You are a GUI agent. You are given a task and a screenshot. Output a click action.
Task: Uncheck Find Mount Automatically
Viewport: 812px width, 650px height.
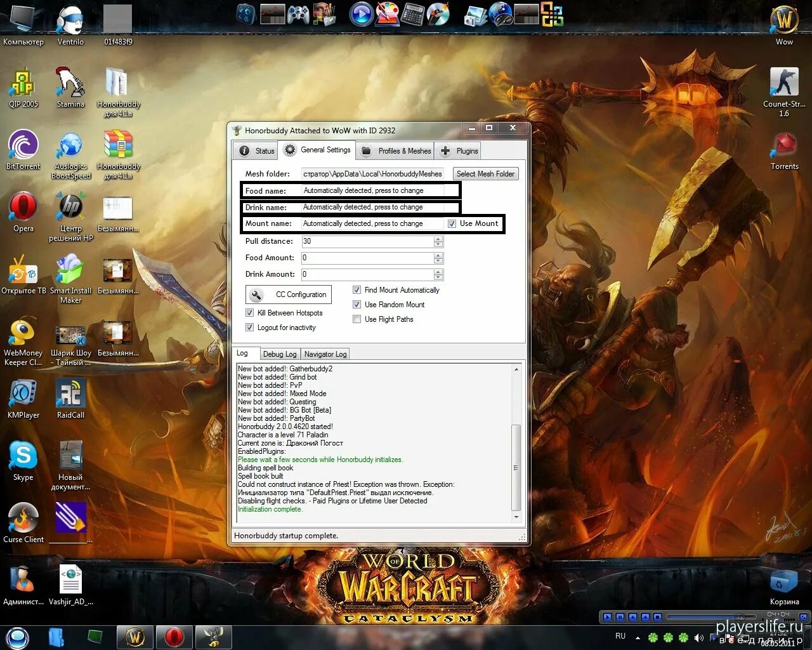pyautogui.click(x=357, y=290)
